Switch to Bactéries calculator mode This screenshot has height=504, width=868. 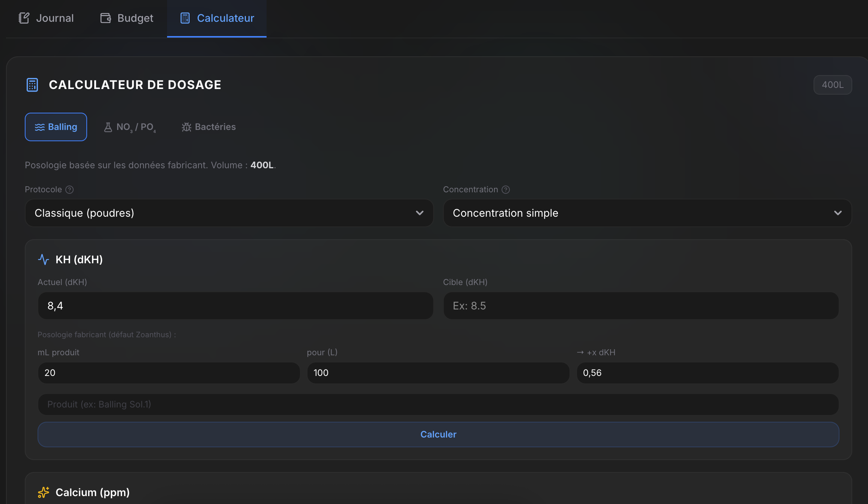[209, 127]
